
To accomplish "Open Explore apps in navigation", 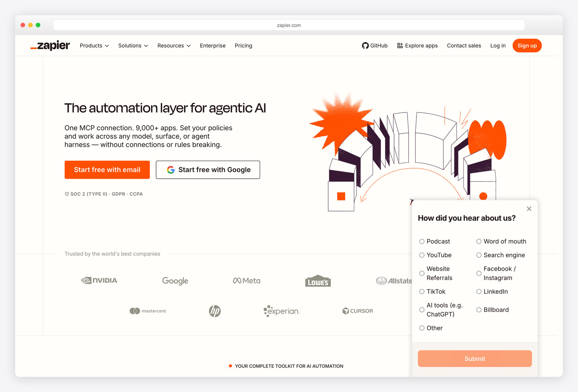I will pyautogui.click(x=417, y=45).
